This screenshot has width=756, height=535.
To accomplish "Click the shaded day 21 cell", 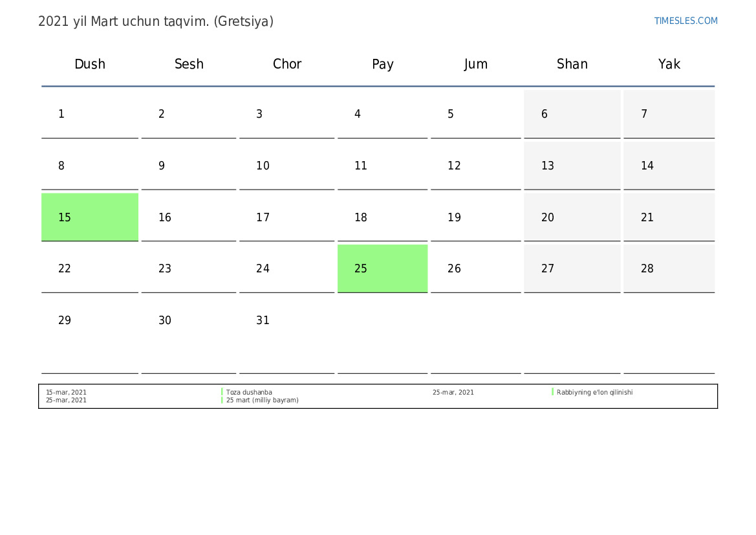I will tap(669, 217).
